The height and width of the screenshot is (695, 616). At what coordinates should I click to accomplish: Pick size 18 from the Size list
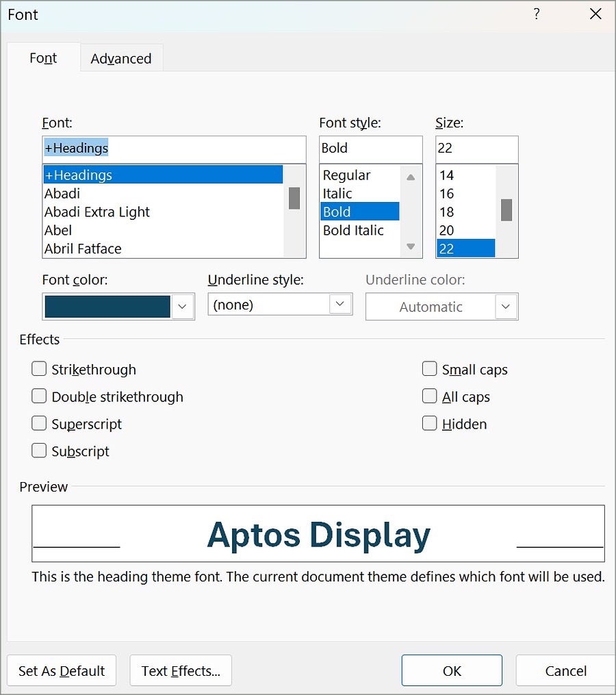point(447,212)
